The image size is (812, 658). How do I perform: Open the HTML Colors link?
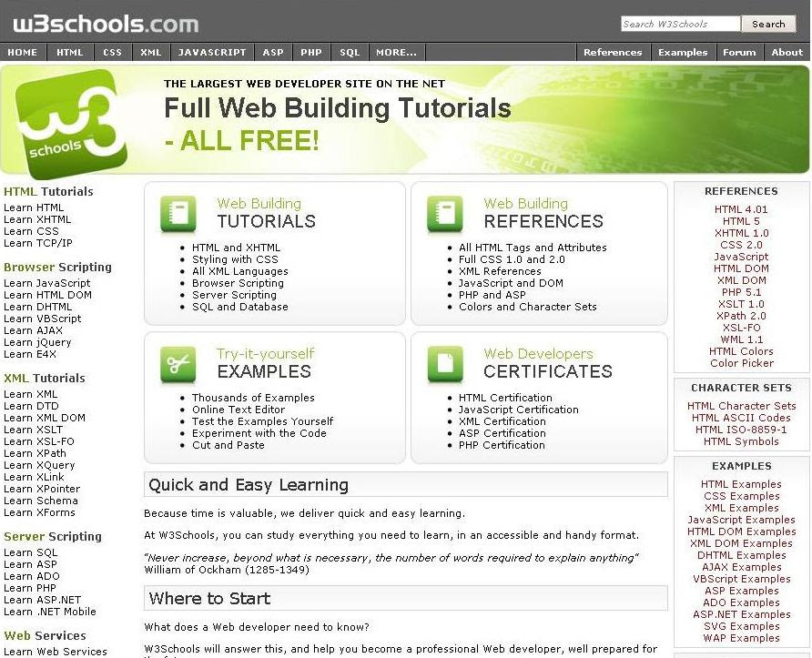741,351
